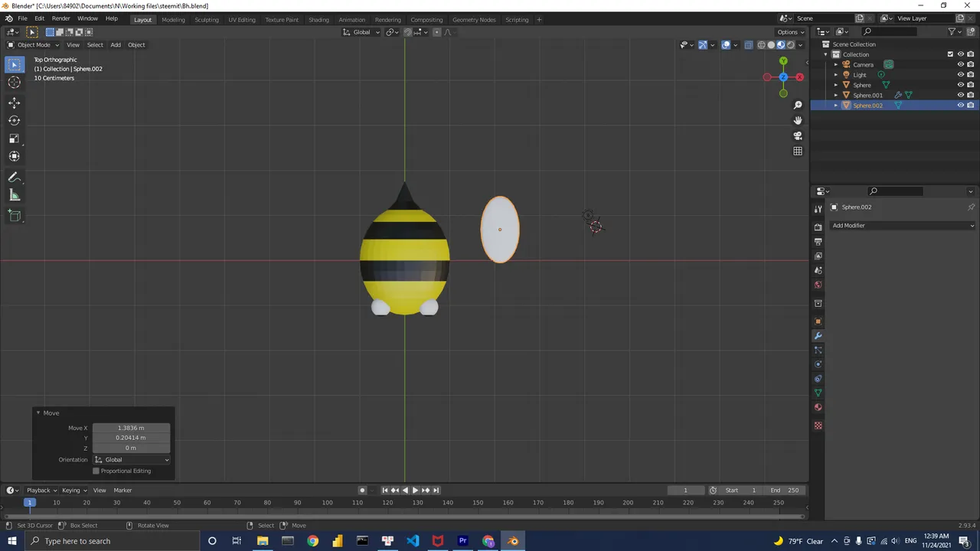Activate the Rotate tool

click(x=14, y=120)
